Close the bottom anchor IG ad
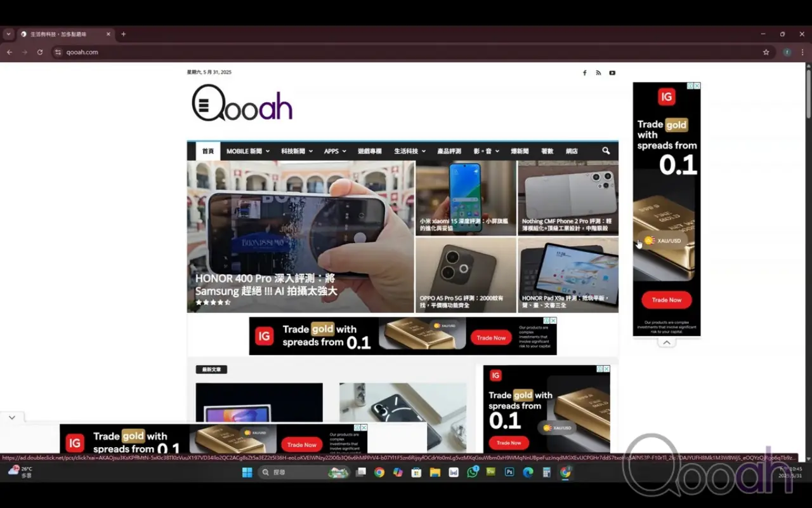Viewport: 812px width, 508px height. click(x=364, y=428)
